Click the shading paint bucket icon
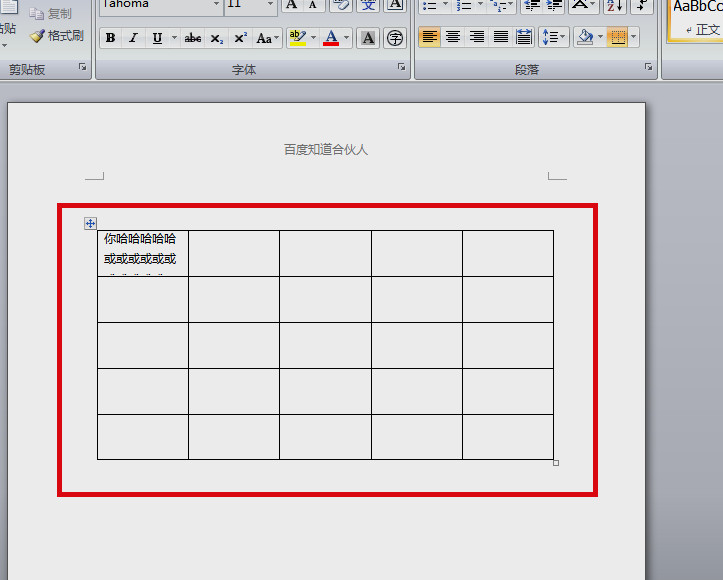723x580 pixels. pyautogui.click(x=585, y=37)
